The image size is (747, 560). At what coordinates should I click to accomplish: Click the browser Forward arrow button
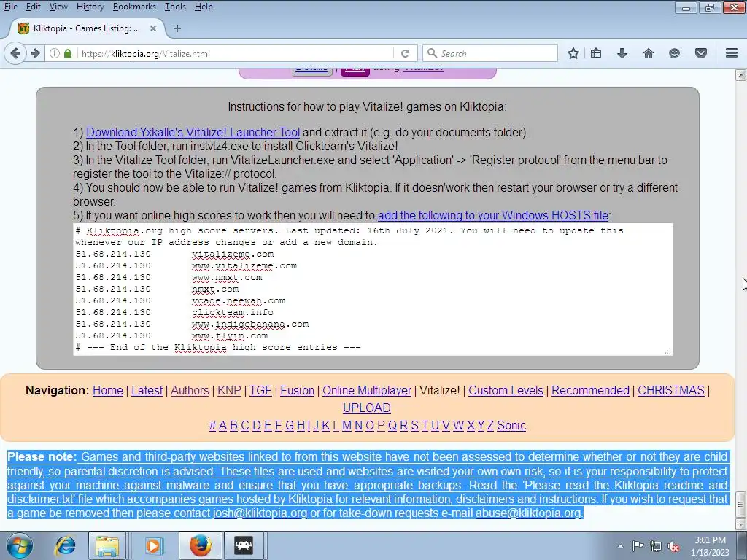tap(35, 53)
